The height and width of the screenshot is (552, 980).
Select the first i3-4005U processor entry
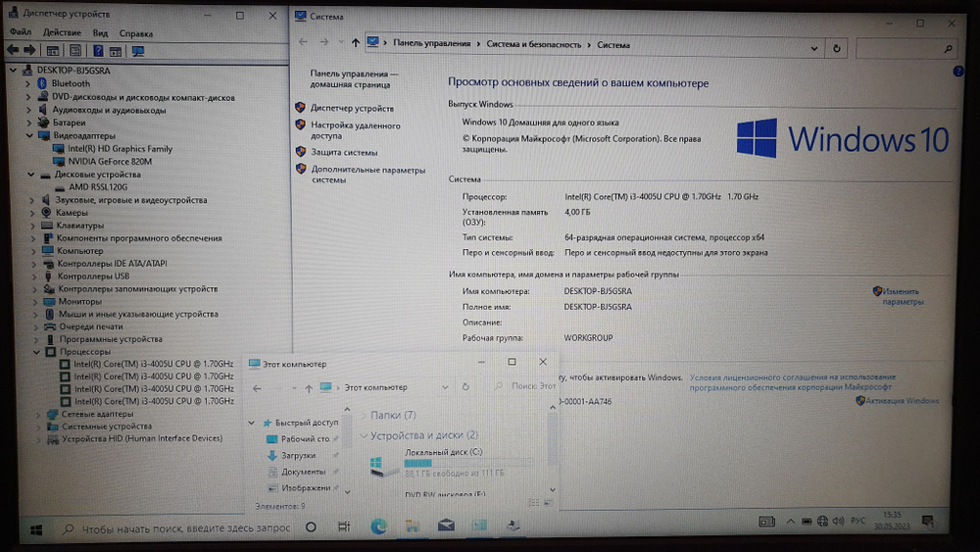153,364
